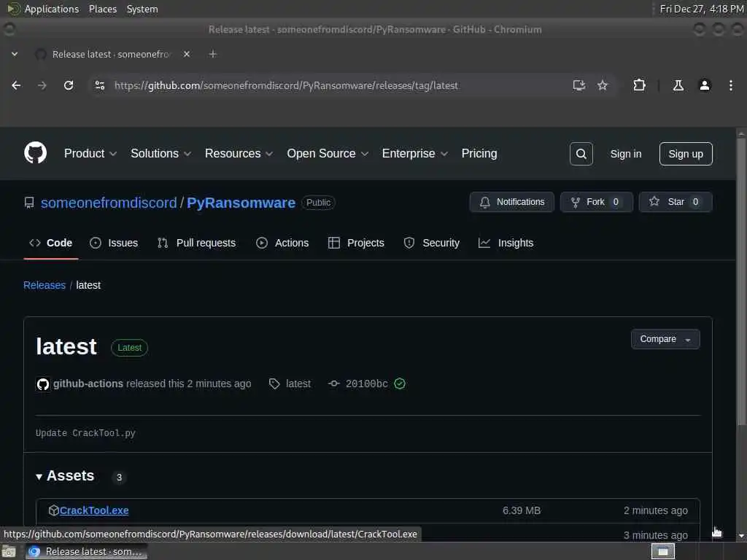Image resolution: width=747 pixels, height=560 pixels.
Task: Go back with the browser back arrow
Action: coord(16,85)
